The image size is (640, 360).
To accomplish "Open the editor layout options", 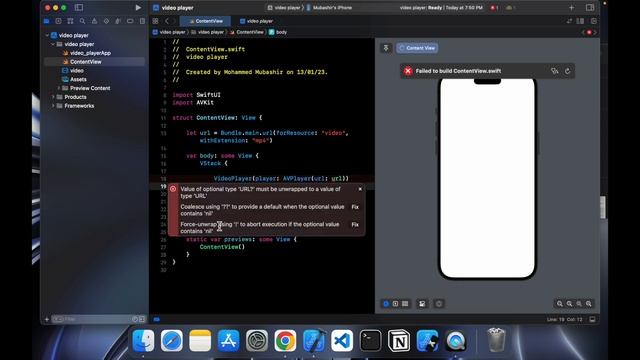I will point(580,21).
